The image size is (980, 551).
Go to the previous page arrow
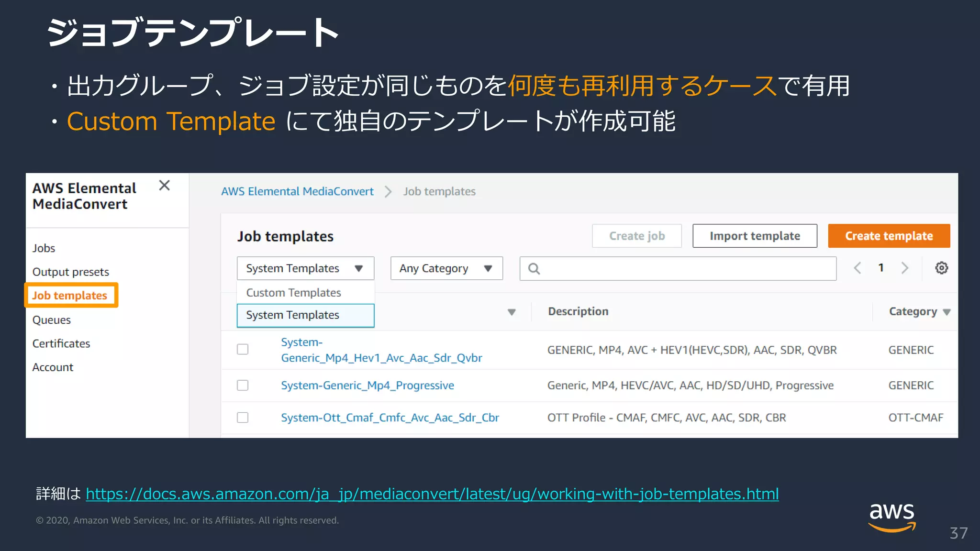(x=857, y=268)
